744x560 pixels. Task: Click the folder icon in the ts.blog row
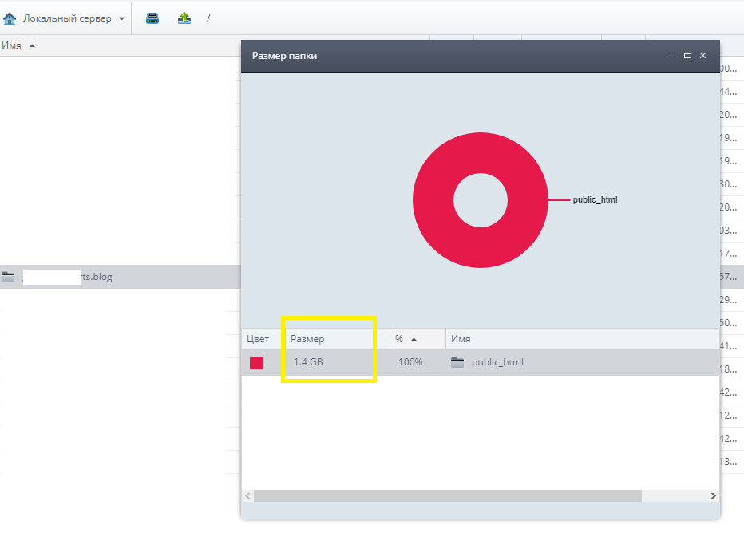[x=8, y=277]
